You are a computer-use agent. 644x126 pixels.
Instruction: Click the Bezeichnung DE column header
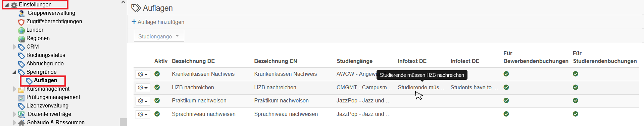click(193, 61)
